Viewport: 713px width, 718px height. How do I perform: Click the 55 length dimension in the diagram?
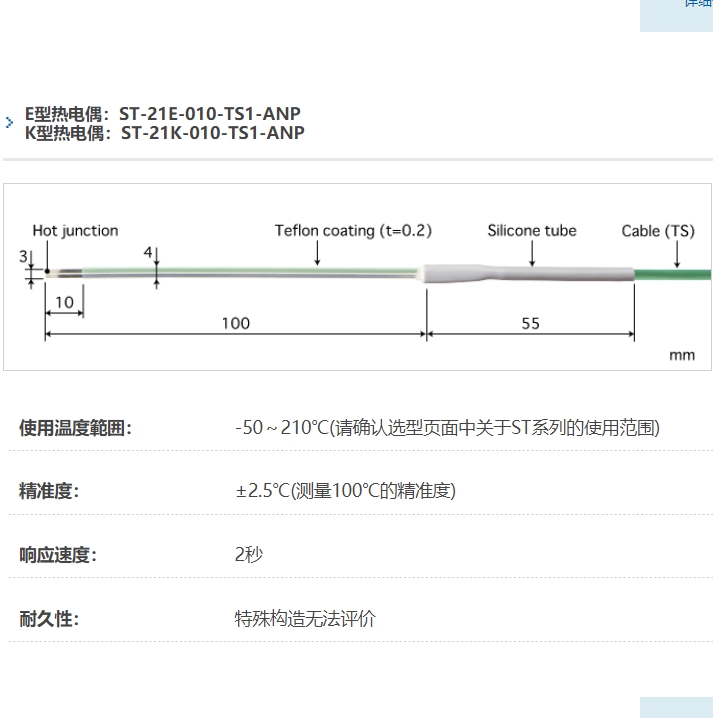coord(530,323)
